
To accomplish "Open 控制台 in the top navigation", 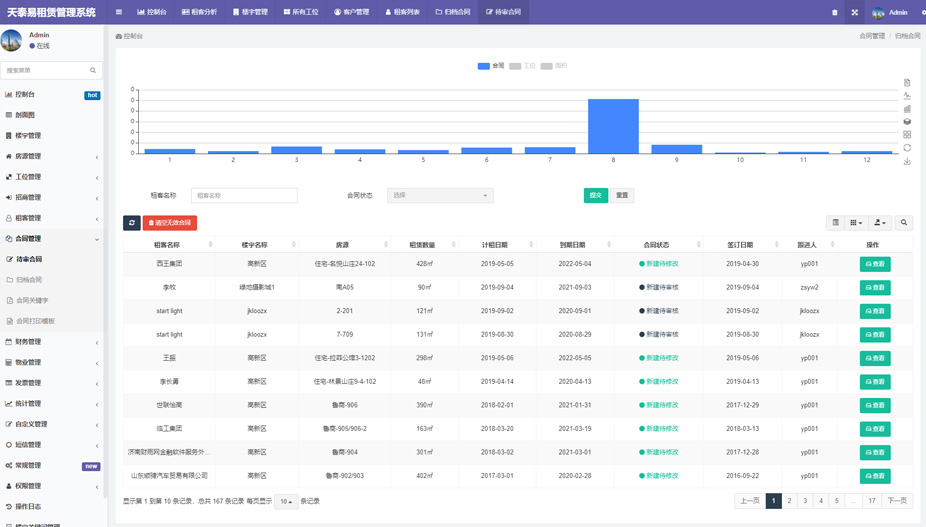I will coord(152,12).
